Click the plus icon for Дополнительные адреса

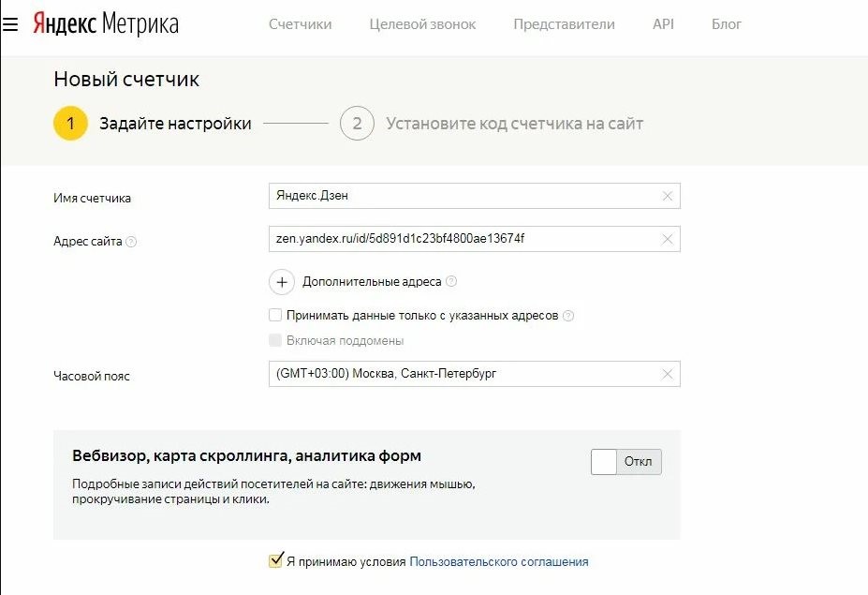pyautogui.click(x=281, y=281)
